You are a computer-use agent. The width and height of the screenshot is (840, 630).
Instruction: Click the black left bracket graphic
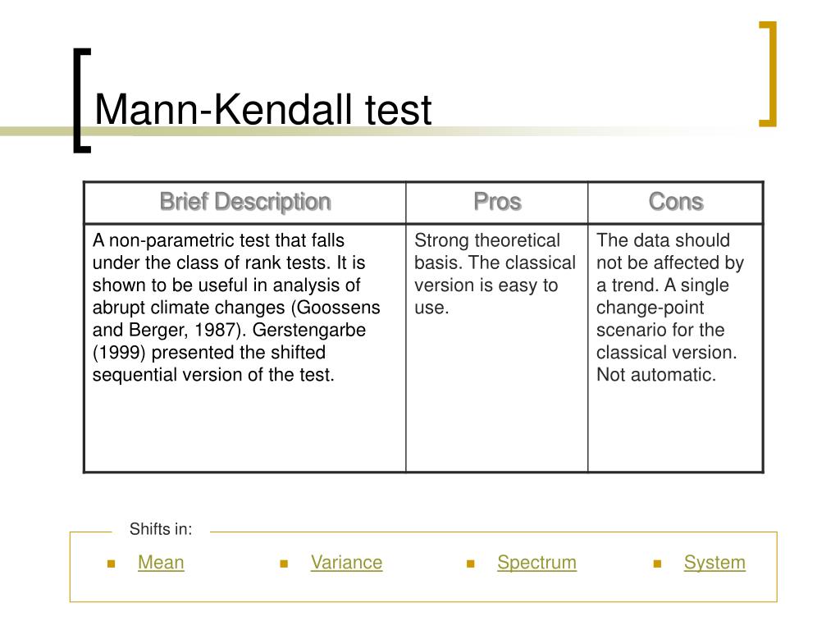(82, 101)
